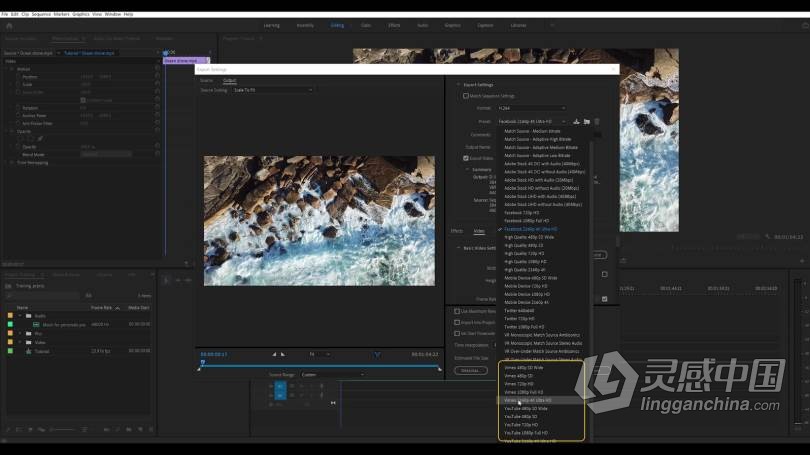This screenshot has height=455, width=810.
Task: Click Set In Point in export preview
Action: [x=274, y=354]
